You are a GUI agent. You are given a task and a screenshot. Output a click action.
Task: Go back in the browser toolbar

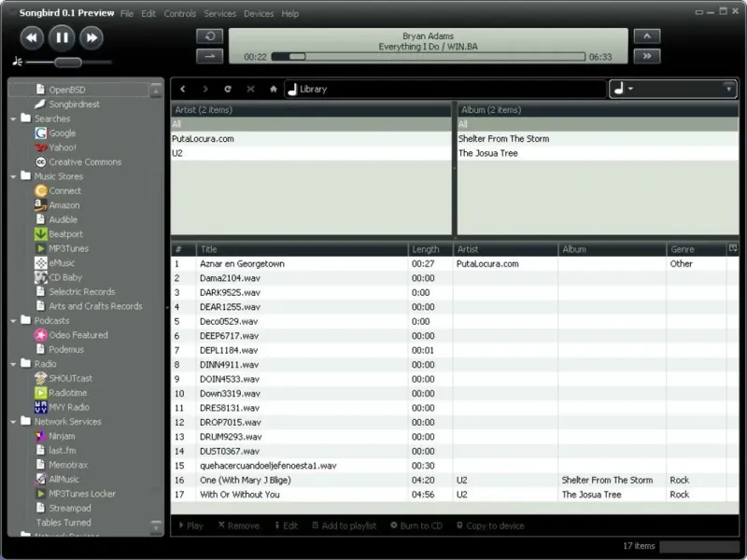182,89
